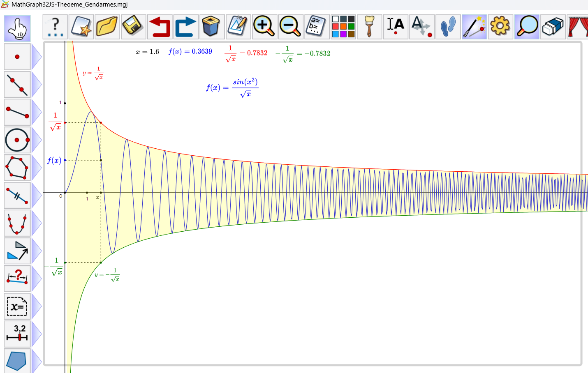Click movable point x on the horizontal axis
The width and height of the screenshot is (588, 373).
(101, 193)
